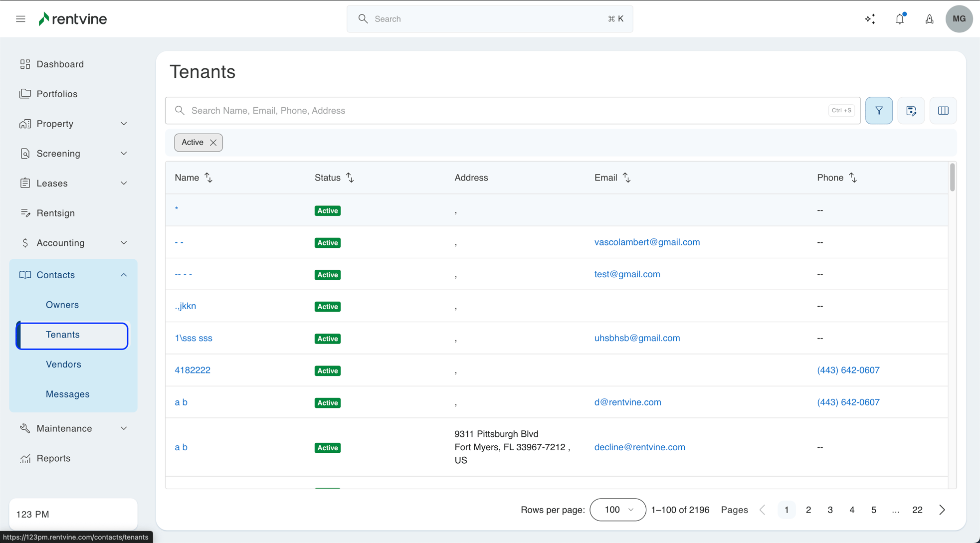
Task: Click the Rentvine logo
Action: click(x=72, y=18)
